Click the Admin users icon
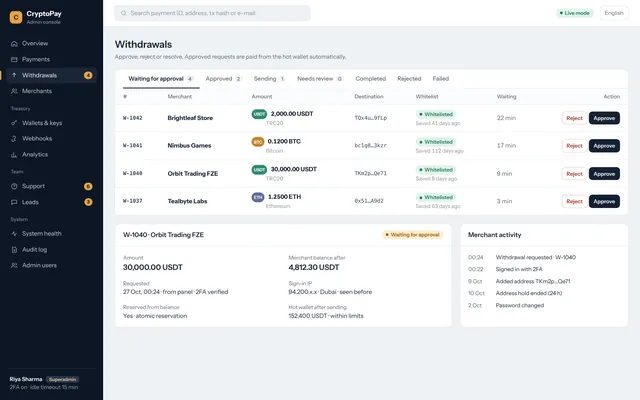 point(14,265)
